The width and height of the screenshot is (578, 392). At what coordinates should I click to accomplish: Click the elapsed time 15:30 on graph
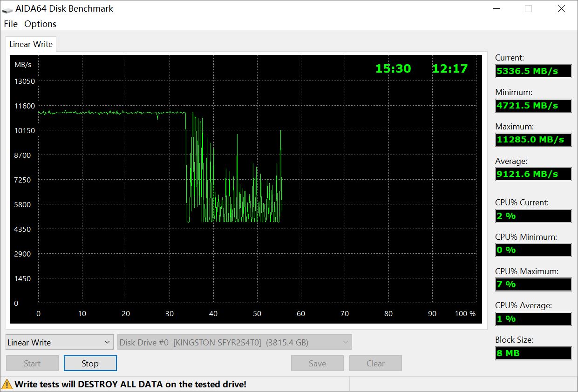(x=393, y=69)
